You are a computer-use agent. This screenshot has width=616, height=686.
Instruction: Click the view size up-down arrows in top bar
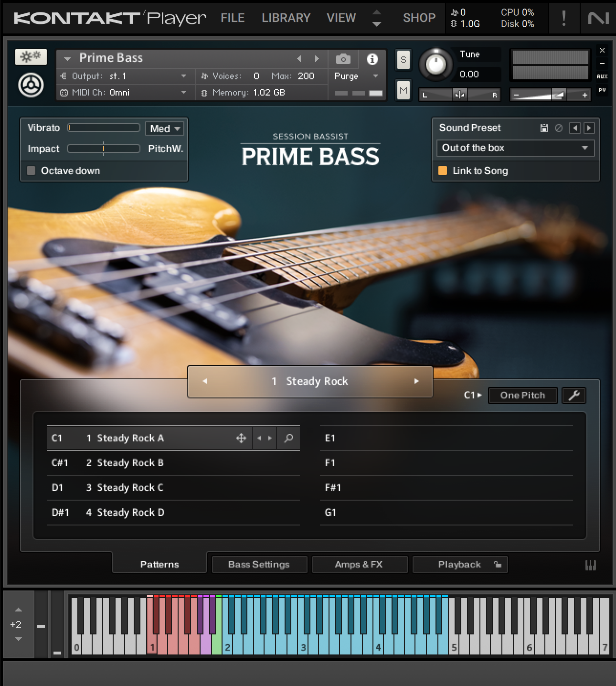point(377,18)
